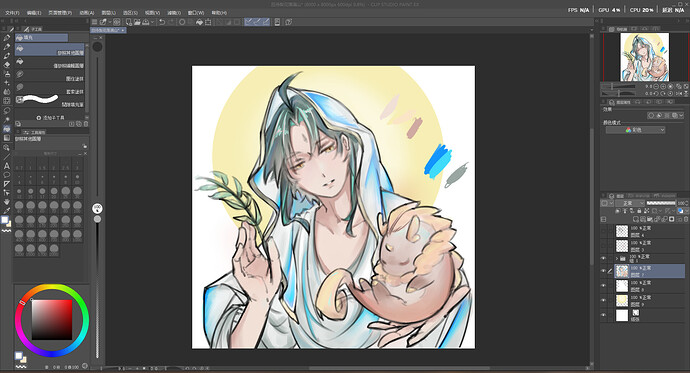Select the Eraser tool in toolbox
Screen dimensions: 690x373
7,65
